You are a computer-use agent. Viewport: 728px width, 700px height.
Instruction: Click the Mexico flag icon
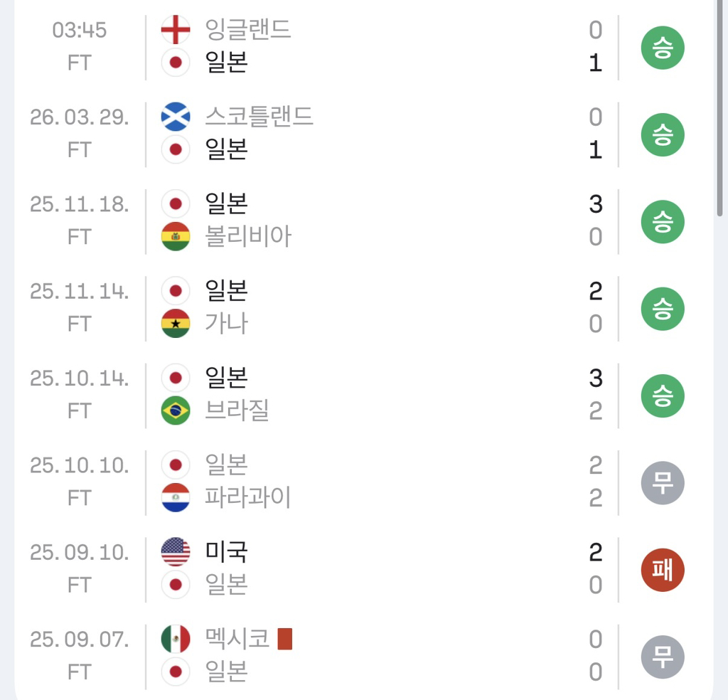[176, 639]
